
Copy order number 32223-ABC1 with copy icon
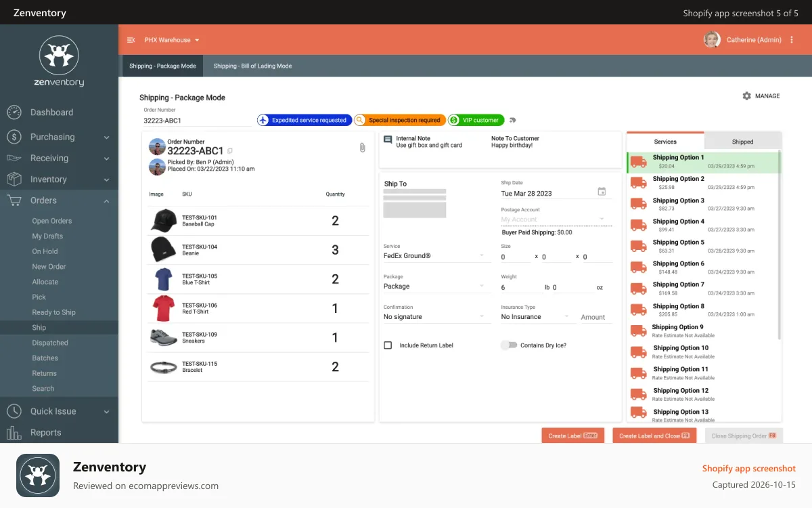[230, 151]
